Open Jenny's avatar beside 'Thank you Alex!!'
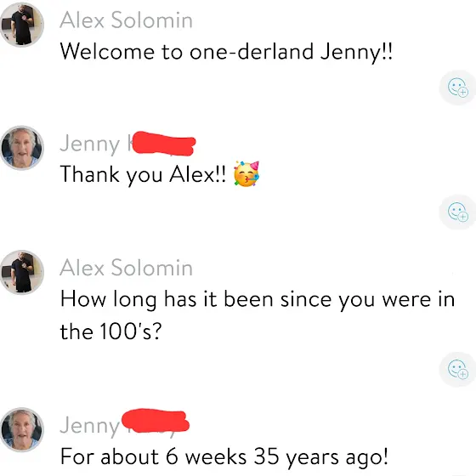Viewport: 476px width, 476px height. pyautogui.click(x=21, y=148)
